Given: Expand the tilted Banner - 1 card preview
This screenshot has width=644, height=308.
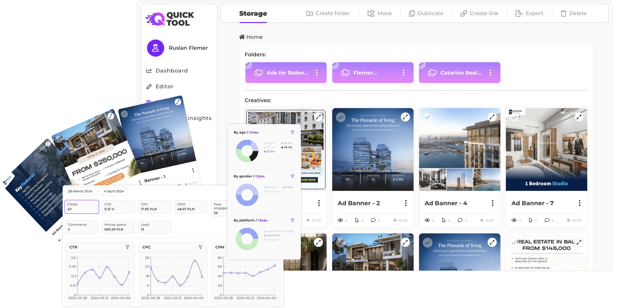Looking at the screenshot, I should pos(178,102).
